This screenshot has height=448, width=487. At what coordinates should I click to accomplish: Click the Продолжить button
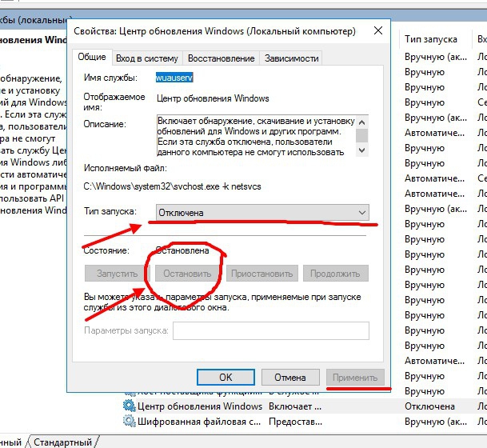335,274
